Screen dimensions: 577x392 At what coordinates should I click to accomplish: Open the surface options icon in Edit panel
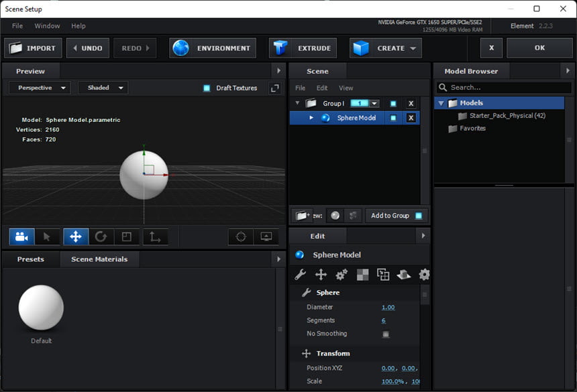click(x=404, y=275)
